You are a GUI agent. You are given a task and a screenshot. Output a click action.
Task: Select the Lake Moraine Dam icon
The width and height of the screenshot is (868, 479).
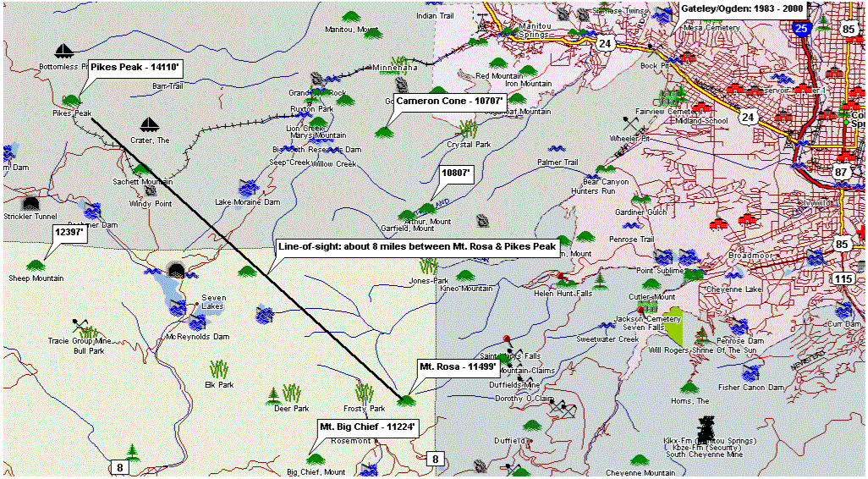pos(249,188)
